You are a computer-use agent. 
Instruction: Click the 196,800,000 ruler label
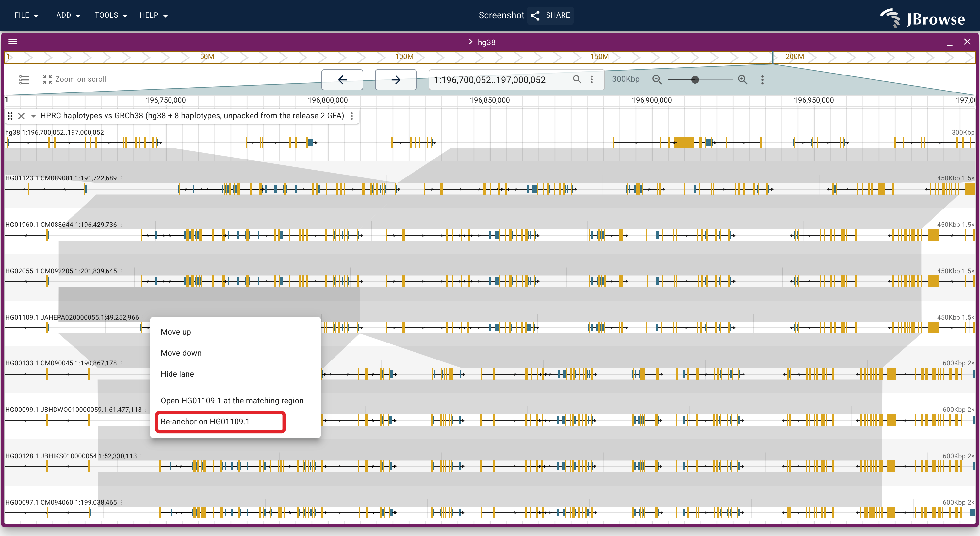[x=328, y=100]
